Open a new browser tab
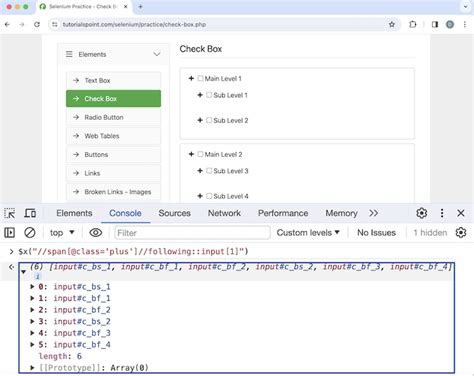The image size is (474, 376). pyautogui.click(x=140, y=7)
